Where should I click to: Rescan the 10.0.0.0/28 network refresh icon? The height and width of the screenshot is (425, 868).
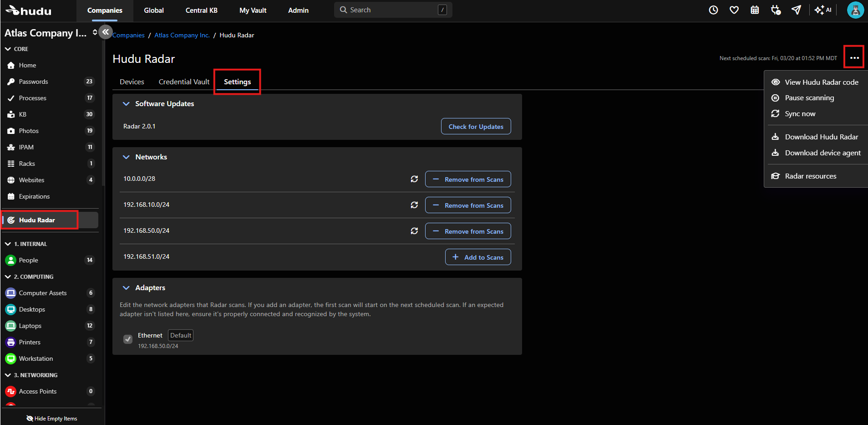(414, 179)
